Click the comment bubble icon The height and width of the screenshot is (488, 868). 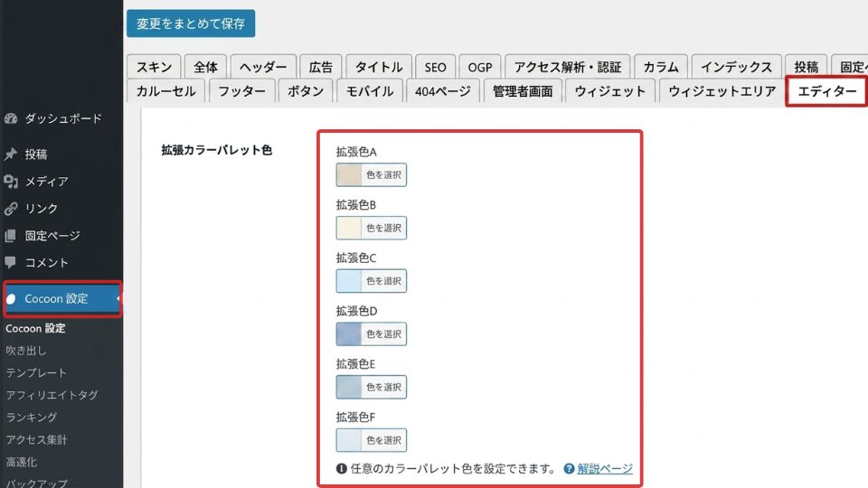pos(11,262)
